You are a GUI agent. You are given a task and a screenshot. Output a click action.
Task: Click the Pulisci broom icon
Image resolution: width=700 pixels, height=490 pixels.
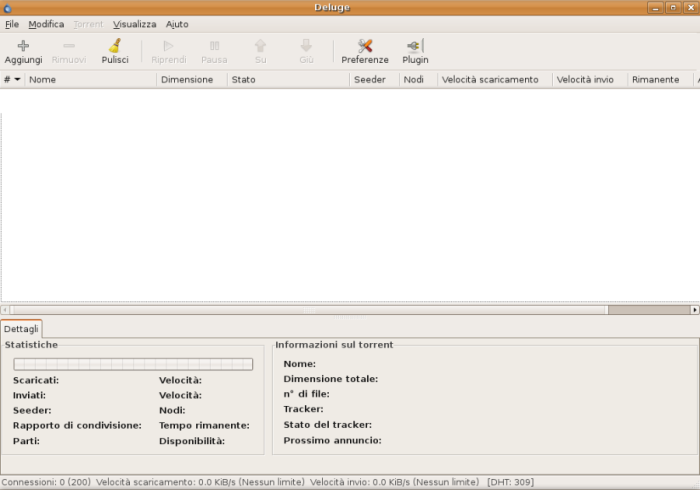tap(115, 45)
